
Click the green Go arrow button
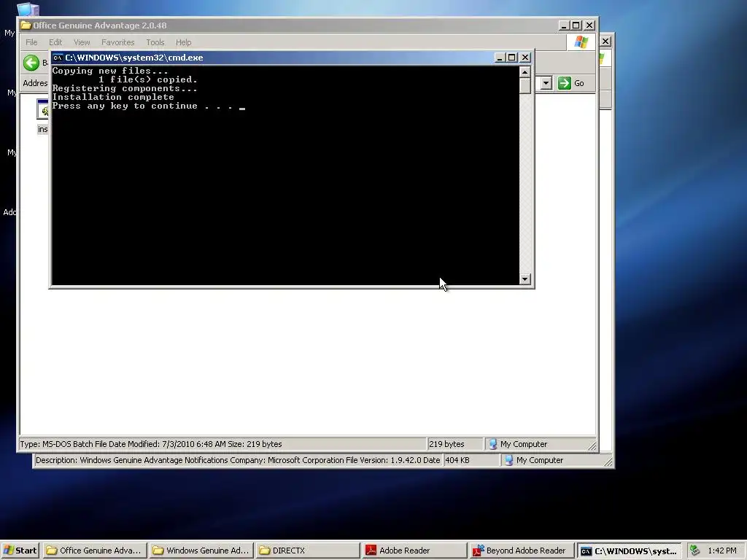(x=565, y=83)
